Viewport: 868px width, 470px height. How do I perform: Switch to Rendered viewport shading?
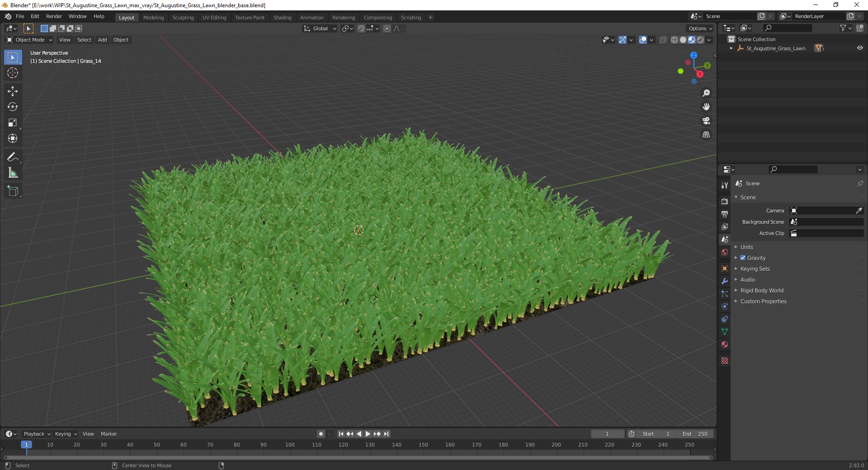pos(700,40)
